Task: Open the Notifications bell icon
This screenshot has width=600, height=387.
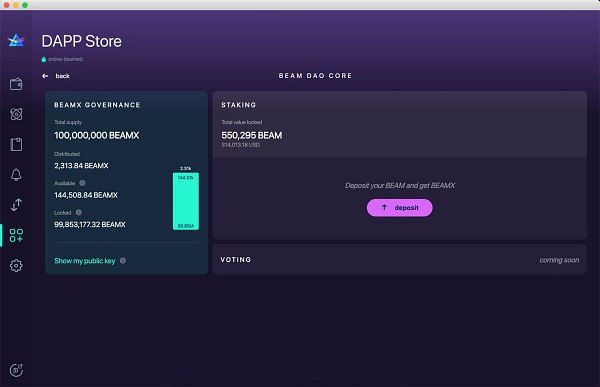Action: coord(16,175)
